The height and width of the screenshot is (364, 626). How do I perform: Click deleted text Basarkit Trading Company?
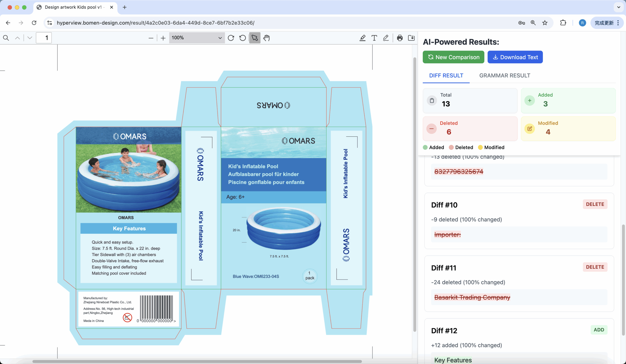tap(472, 297)
